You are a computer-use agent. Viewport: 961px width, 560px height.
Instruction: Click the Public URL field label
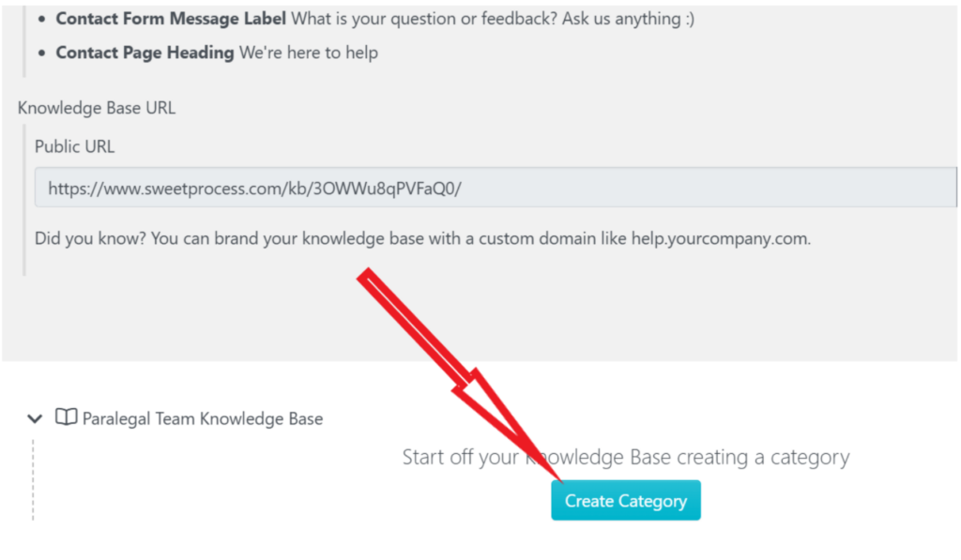[74, 146]
